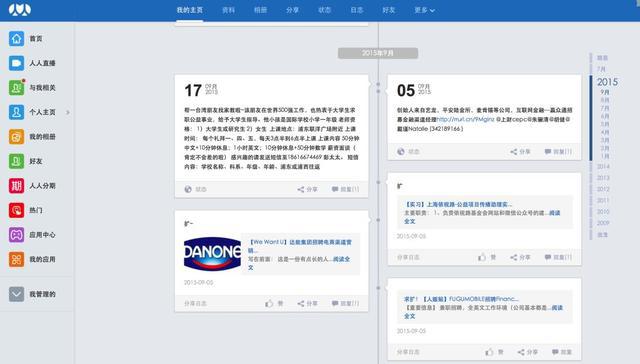Open the 【We Want U】 Danone post link
This screenshot has height=364, width=640.
point(300,246)
